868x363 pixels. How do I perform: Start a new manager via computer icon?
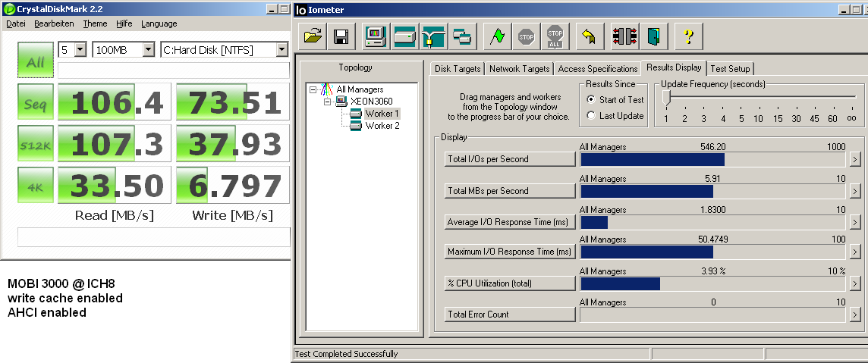click(376, 37)
